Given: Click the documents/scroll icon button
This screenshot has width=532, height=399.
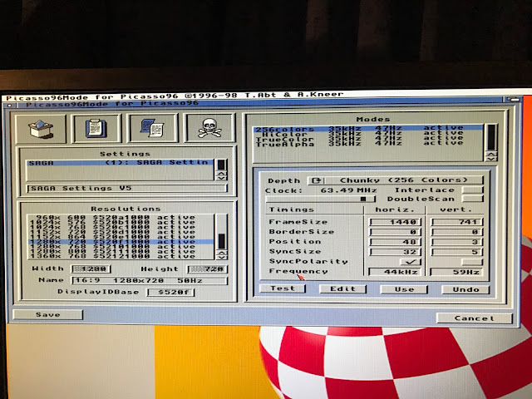Looking at the screenshot, I should [152, 128].
